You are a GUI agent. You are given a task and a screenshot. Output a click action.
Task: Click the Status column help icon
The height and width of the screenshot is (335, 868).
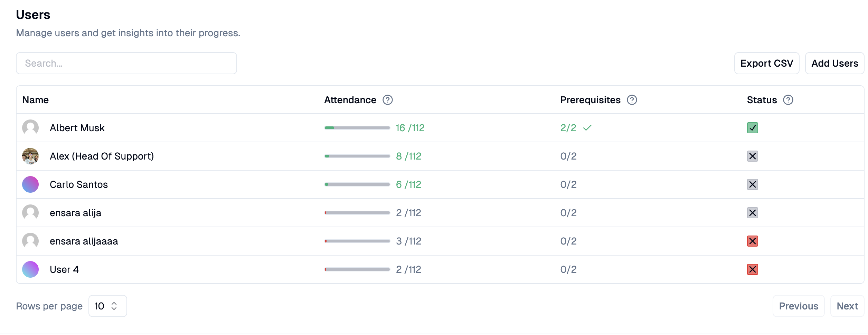(x=788, y=100)
